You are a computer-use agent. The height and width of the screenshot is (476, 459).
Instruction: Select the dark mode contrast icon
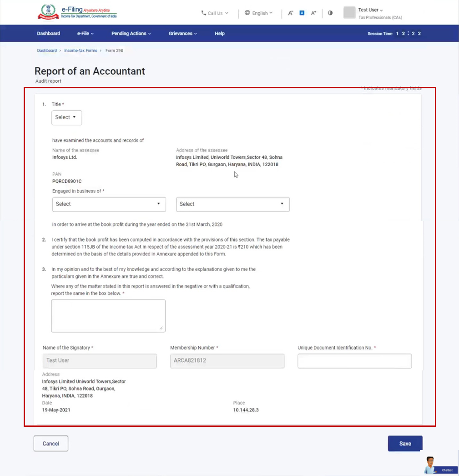[330, 13]
